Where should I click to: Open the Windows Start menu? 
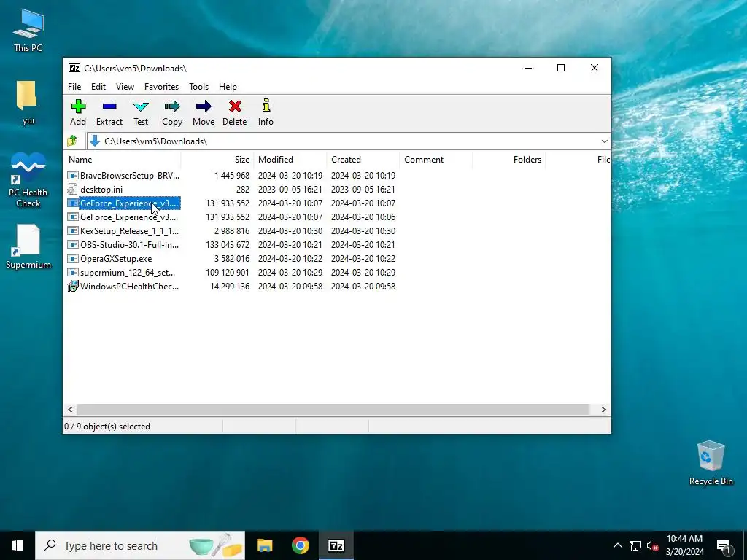tap(18, 545)
